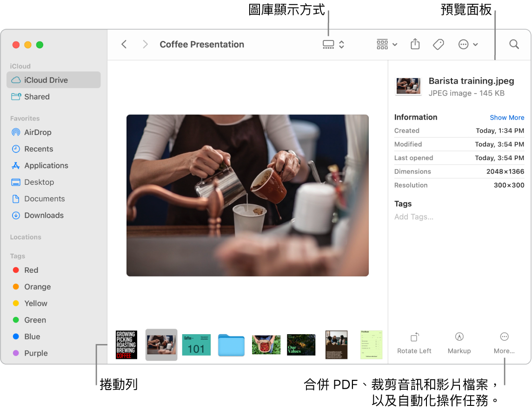Image resolution: width=532 pixels, height=411 pixels.
Task: Click the Share icon in the toolbar
Action: click(414, 44)
